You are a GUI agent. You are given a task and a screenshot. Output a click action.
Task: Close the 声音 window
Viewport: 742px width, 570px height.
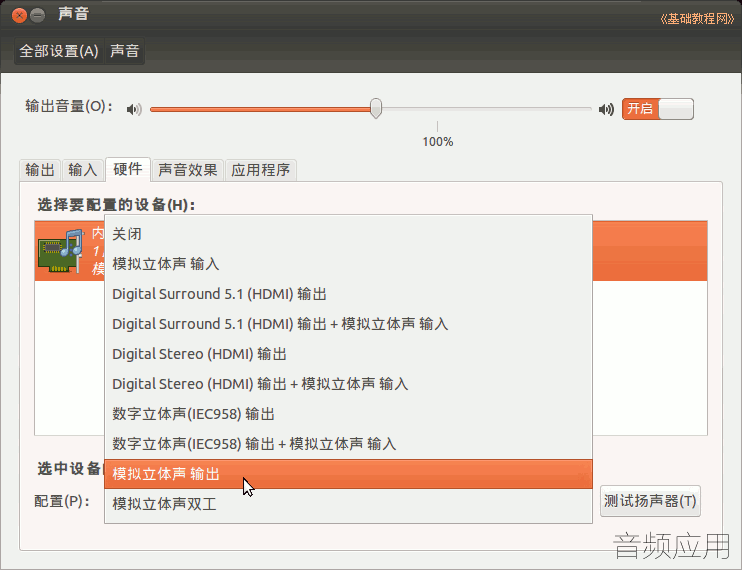click(x=19, y=16)
